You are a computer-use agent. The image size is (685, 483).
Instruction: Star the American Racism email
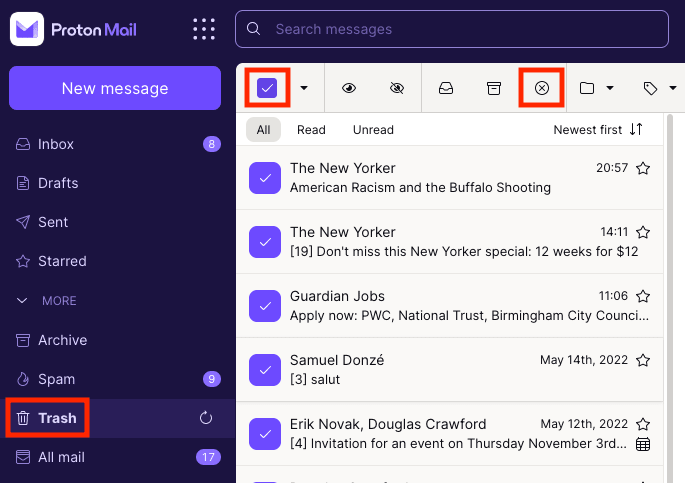pos(643,168)
